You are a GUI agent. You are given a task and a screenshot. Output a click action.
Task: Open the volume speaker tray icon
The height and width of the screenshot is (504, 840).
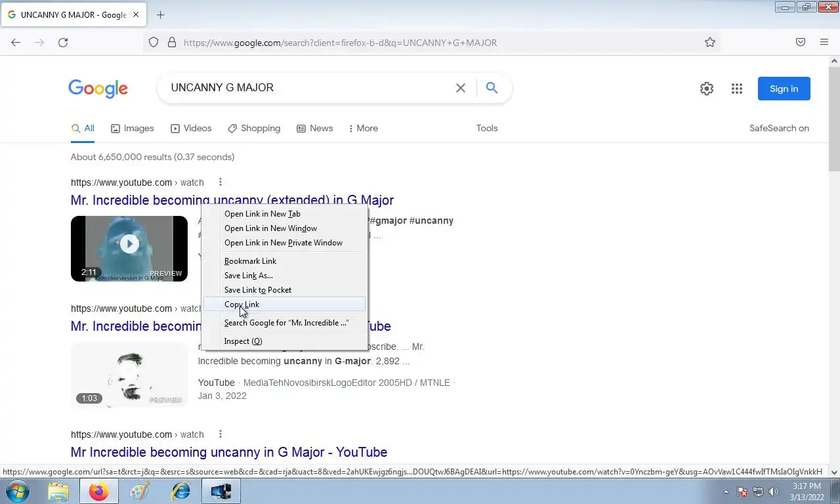774,492
